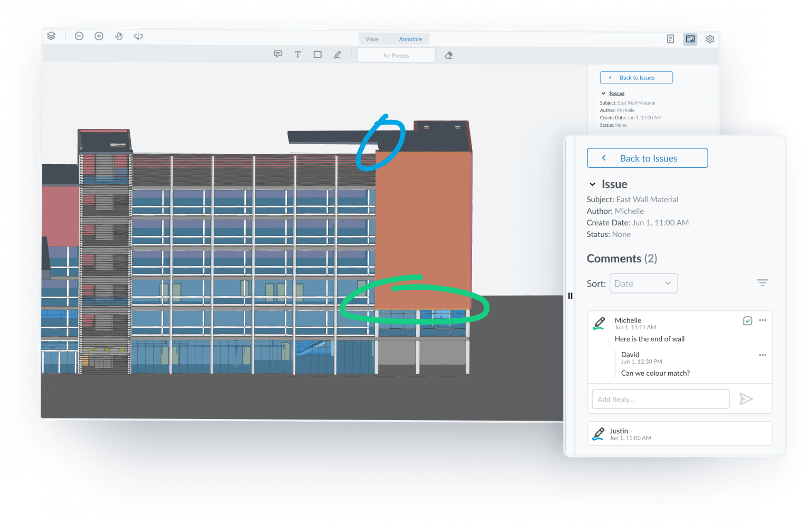Collapse the Issue section chevron
This screenshot has width=812, height=526.
pyautogui.click(x=592, y=184)
